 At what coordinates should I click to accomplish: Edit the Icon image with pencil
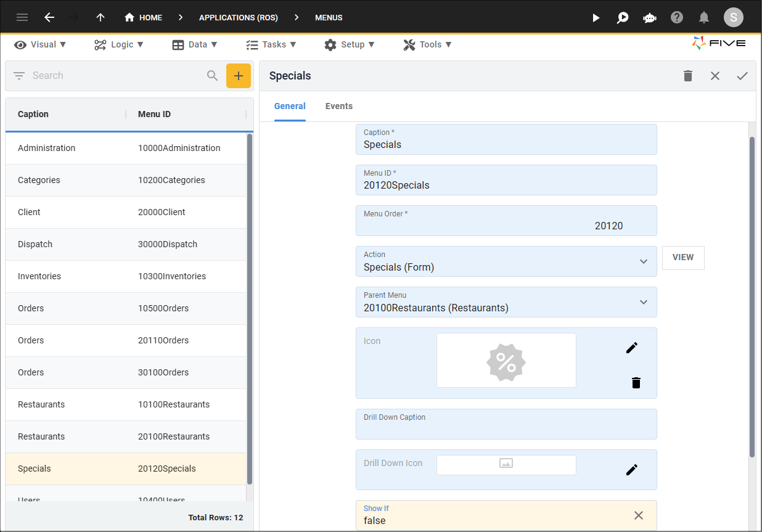pyautogui.click(x=631, y=348)
